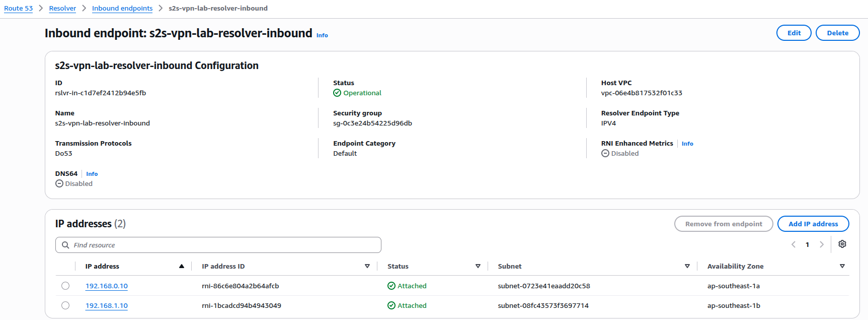Screen dimensions: 868x320
Task: Open the 192.168.0.10 IP address link
Action: [107, 286]
